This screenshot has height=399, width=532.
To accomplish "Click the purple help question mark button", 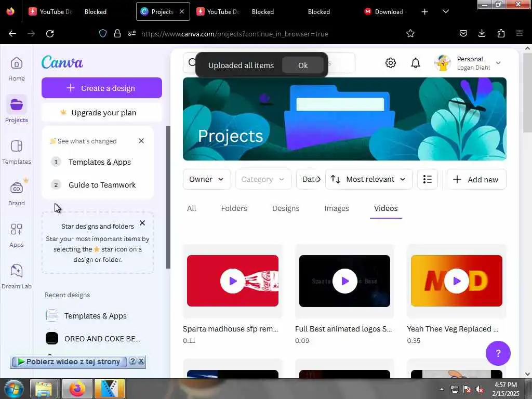I will (498, 353).
